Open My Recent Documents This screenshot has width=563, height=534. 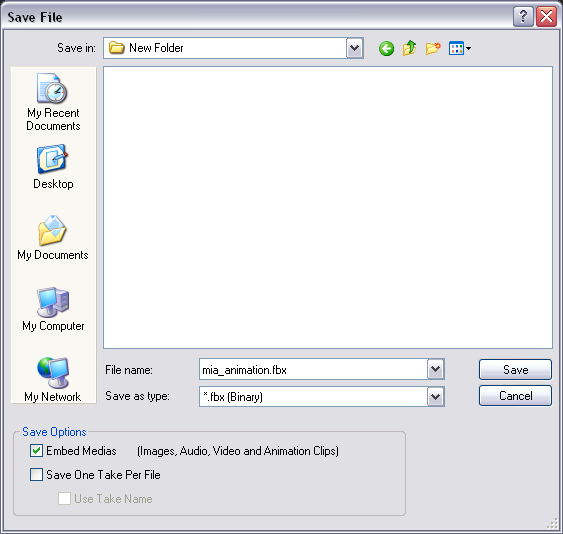tap(53, 102)
